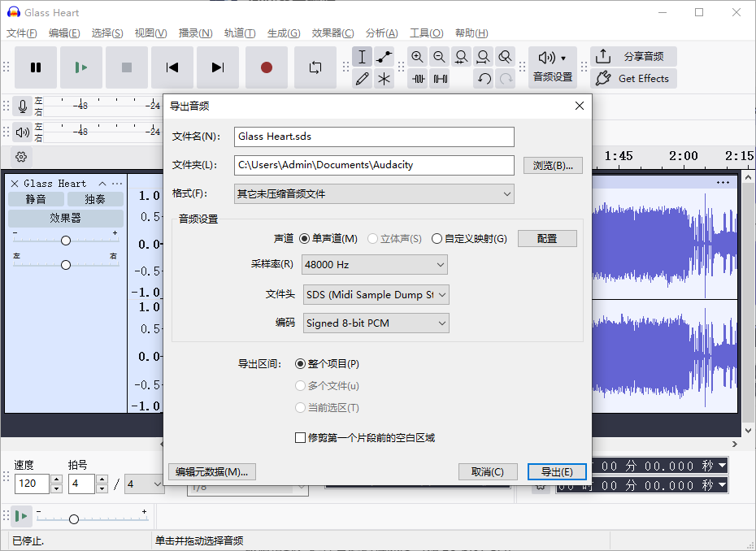Click the Zoom In magnifier
756x551 pixels.
tap(417, 57)
